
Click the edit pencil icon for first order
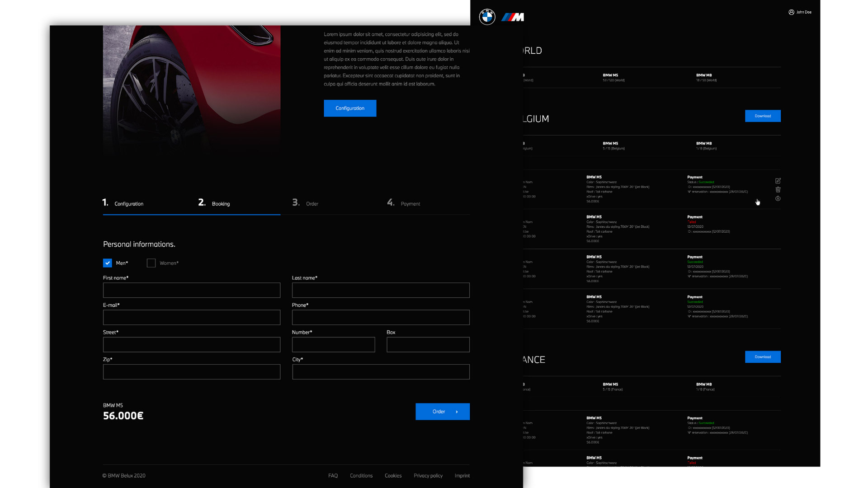click(778, 181)
